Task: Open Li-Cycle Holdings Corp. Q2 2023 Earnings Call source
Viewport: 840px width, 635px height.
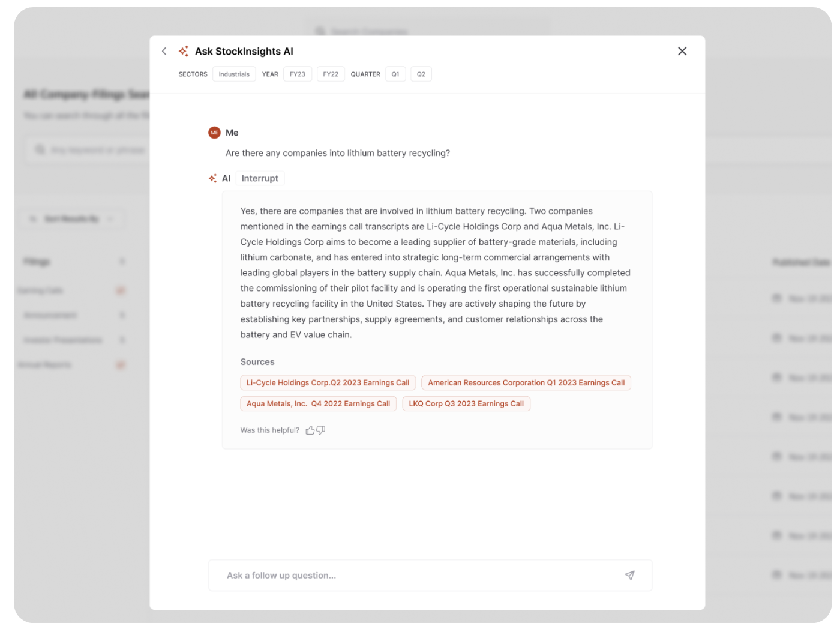Action: pos(328,382)
